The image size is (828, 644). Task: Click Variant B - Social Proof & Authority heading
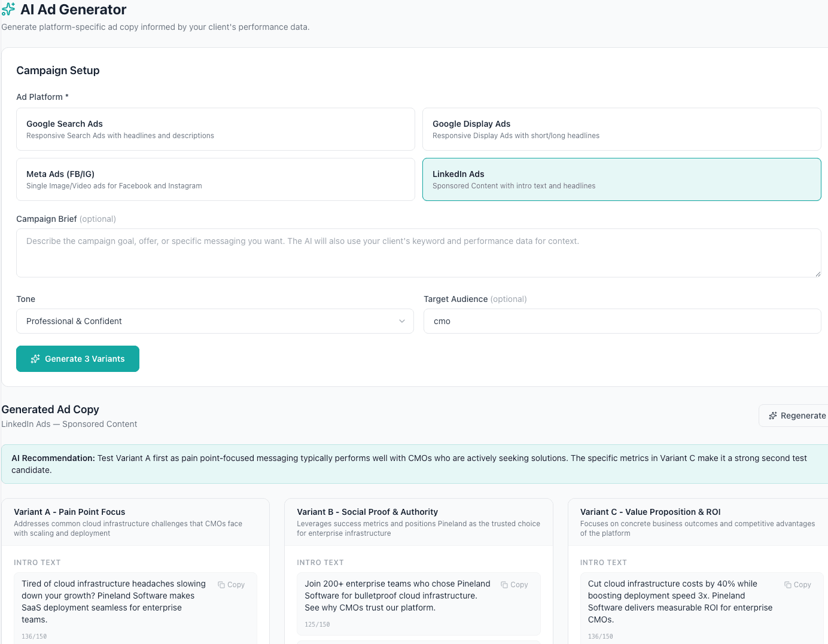pos(367,512)
